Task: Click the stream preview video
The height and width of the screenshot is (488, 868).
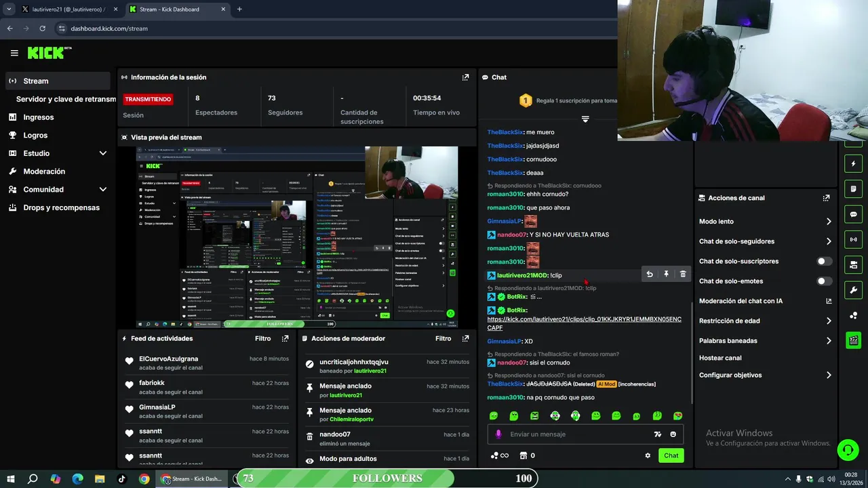Action: coord(297,237)
